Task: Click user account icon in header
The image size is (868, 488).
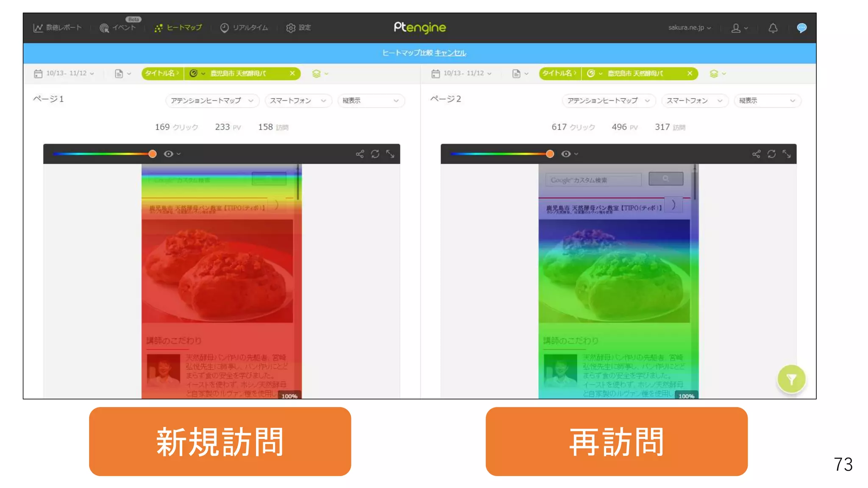Action: click(x=736, y=28)
